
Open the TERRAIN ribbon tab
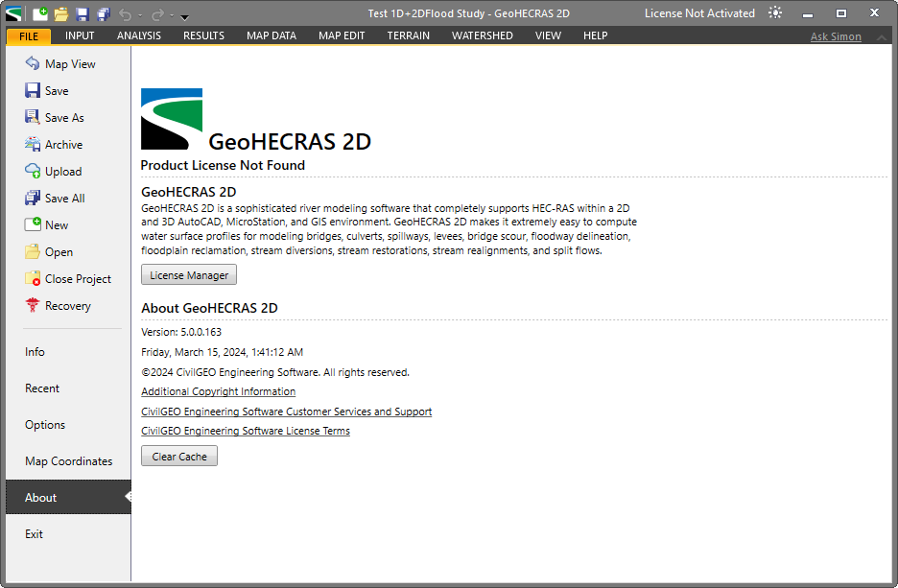coord(408,35)
